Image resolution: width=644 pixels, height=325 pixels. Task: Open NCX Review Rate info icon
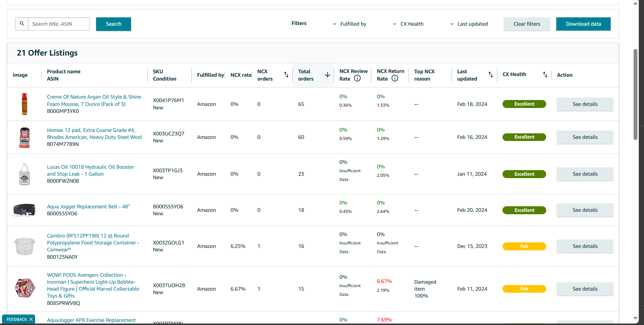pyautogui.click(x=357, y=78)
